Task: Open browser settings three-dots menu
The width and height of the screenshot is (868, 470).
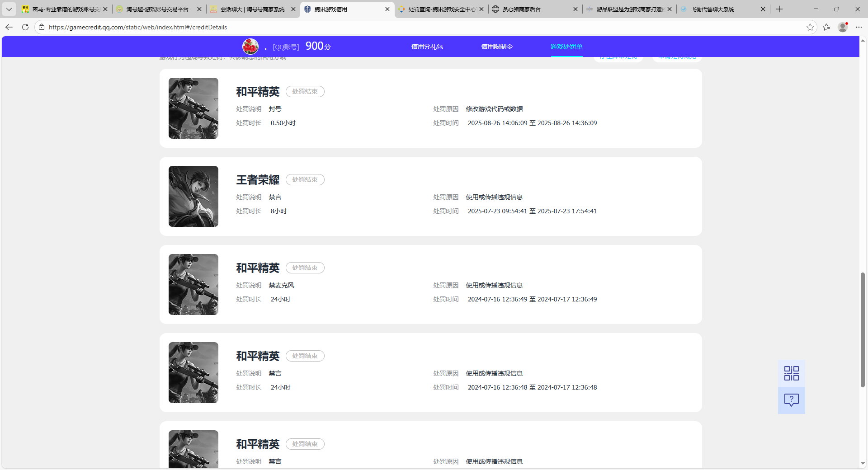Action: [x=859, y=27]
